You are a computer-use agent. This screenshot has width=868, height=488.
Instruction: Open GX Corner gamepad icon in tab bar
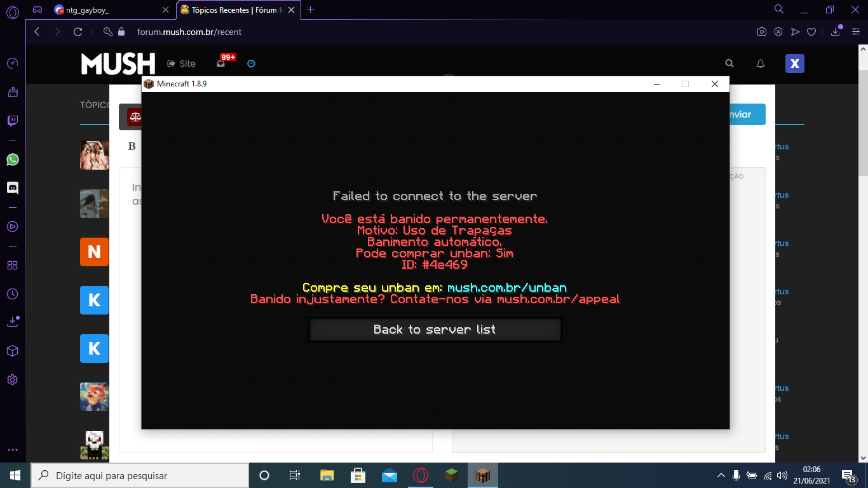[37, 10]
